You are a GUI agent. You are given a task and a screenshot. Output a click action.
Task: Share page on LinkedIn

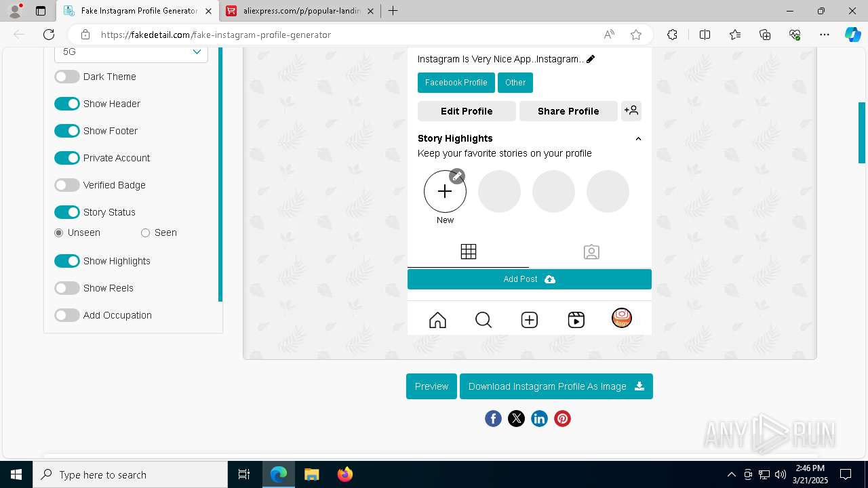coord(539,419)
